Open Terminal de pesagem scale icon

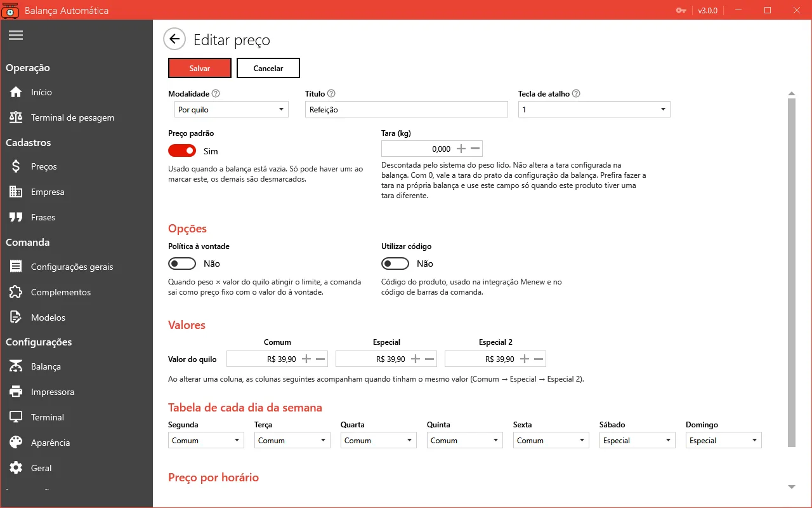(16, 117)
